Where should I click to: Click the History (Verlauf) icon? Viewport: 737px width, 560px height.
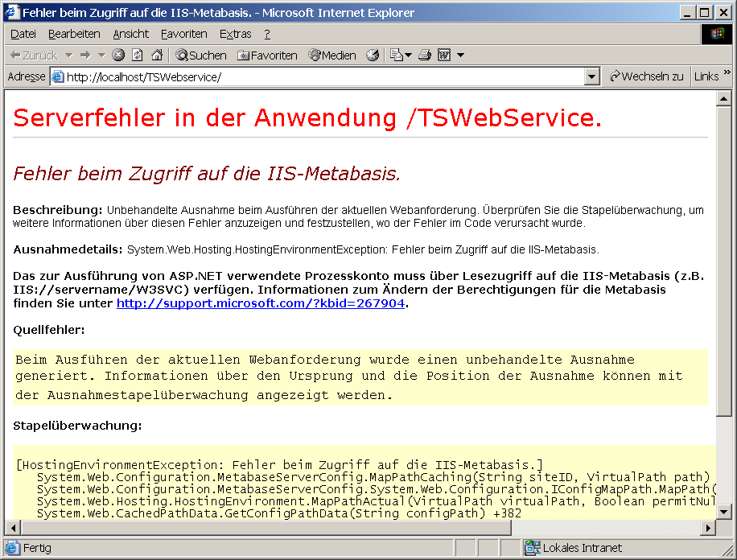coord(373,55)
